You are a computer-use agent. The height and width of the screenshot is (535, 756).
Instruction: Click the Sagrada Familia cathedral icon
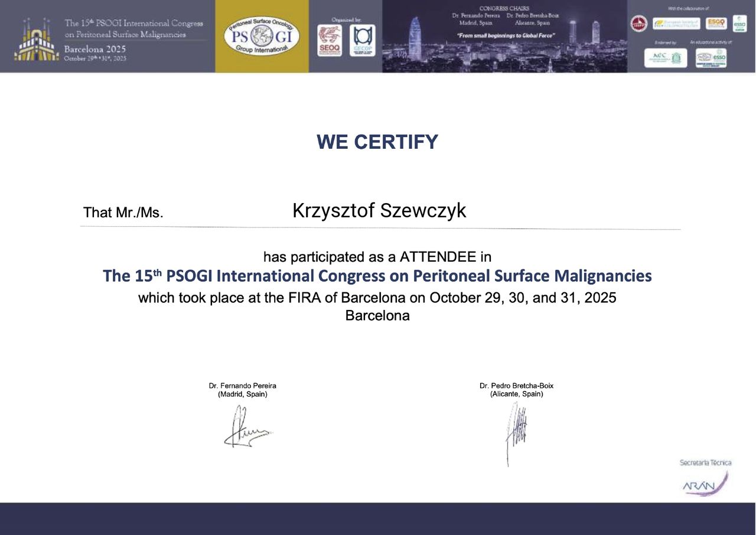(36, 40)
